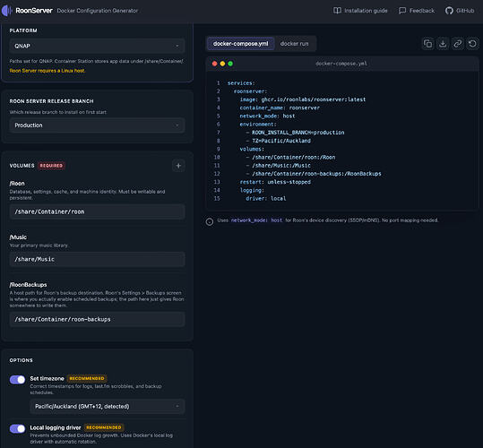Copy the configuration to clipboard
The width and height of the screenshot is (483, 448).
tap(427, 44)
